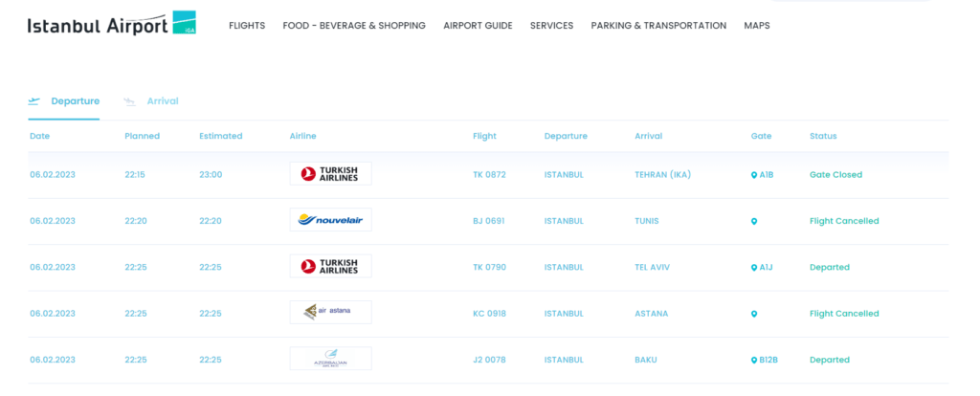The width and height of the screenshot is (980, 396).
Task: Open the Parking & Transportation menu
Action: click(x=658, y=26)
